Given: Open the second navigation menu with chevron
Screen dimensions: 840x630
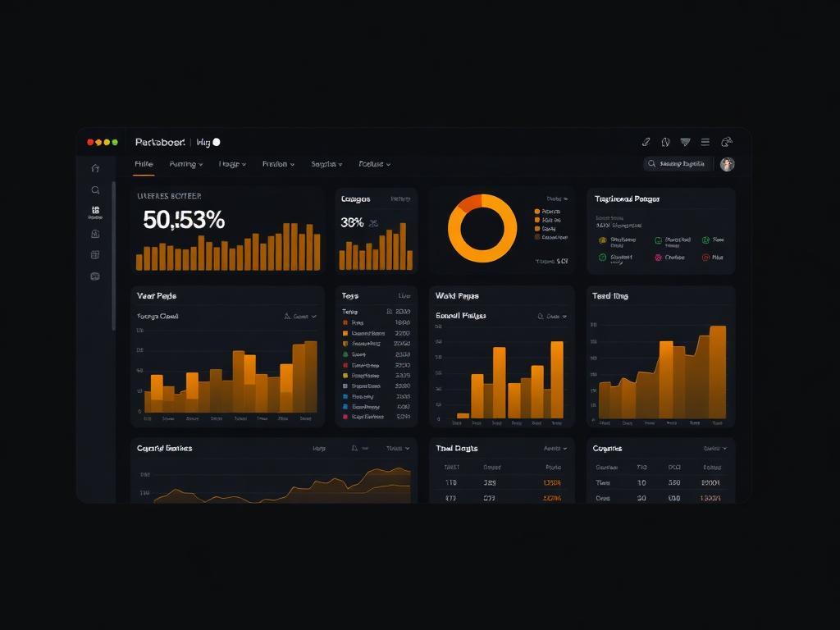Looking at the screenshot, I should coord(186,164).
